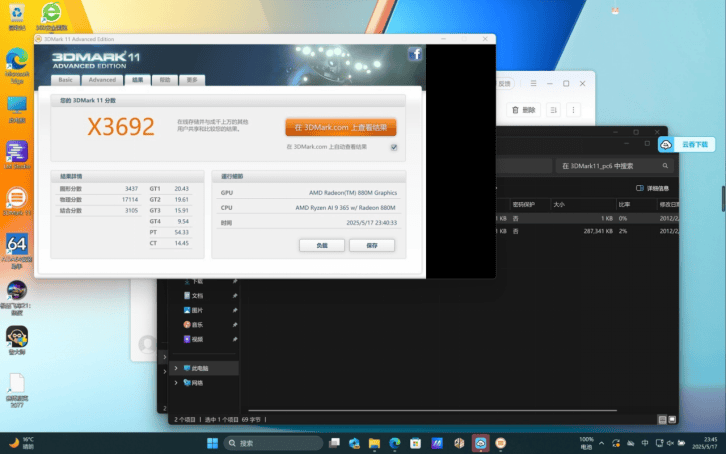Screen dimensions: 727x454
Task: Expand the 此电脑 This PC tree node
Action: tap(176, 368)
